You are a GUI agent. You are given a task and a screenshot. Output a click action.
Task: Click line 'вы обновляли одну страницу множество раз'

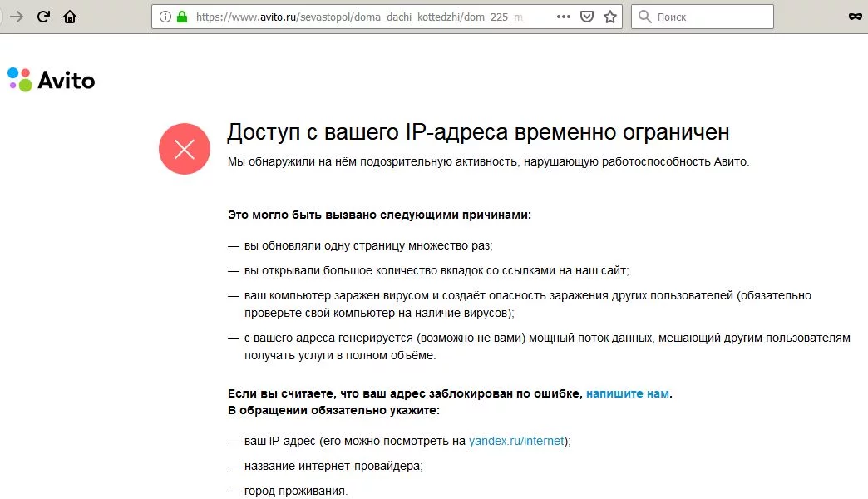pos(368,245)
